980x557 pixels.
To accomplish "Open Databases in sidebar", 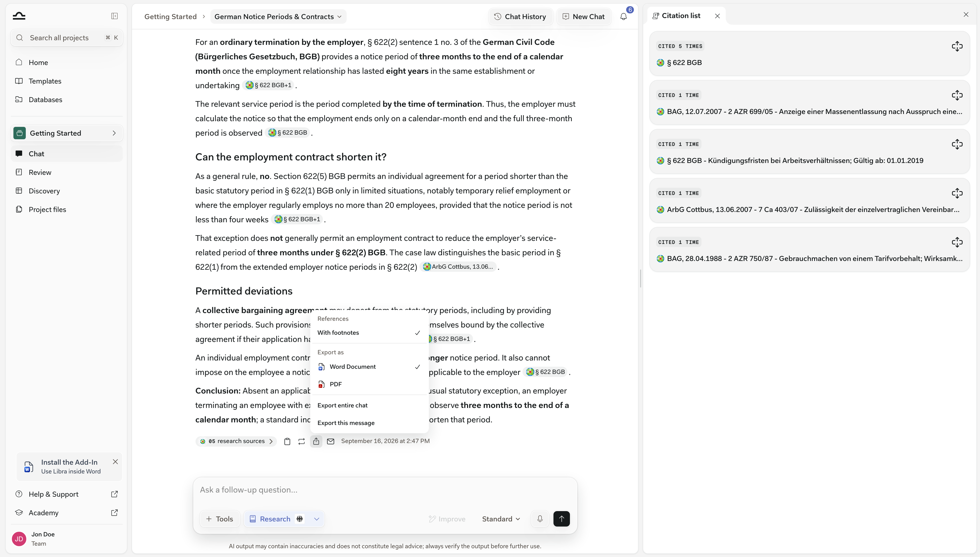I will point(67,100).
